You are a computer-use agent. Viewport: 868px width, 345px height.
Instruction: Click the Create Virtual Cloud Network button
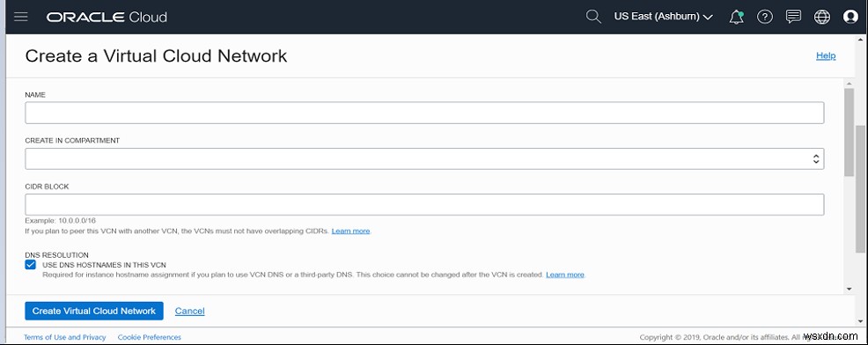94,311
